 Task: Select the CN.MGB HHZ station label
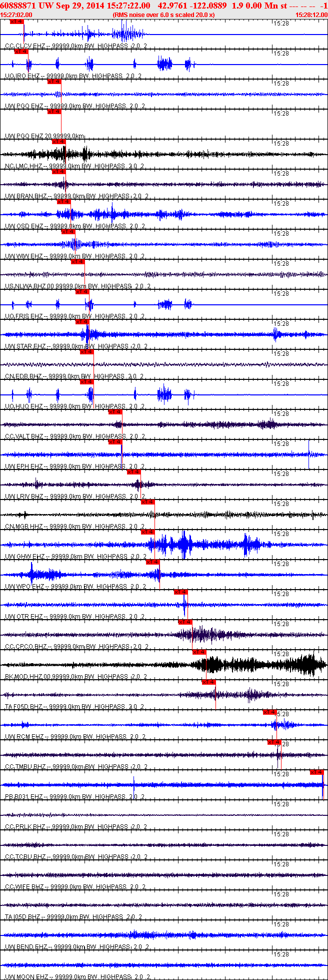(75, 527)
